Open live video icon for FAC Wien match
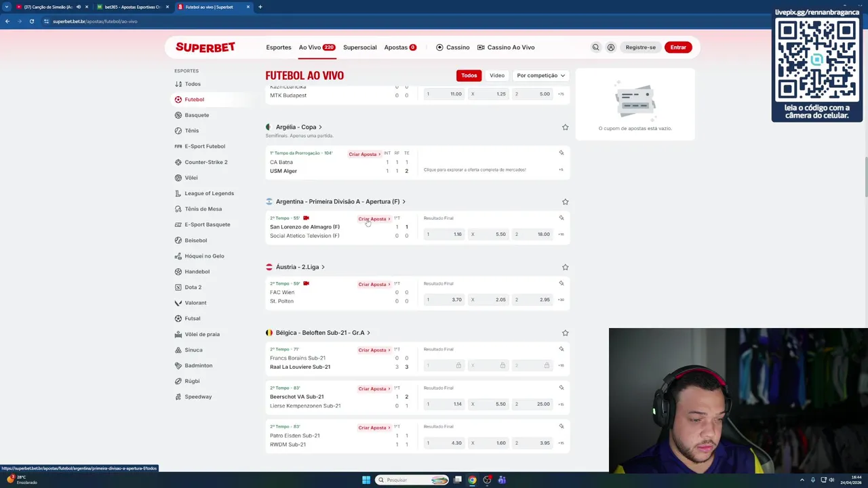This screenshot has height=488, width=868. [x=306, y=283]
